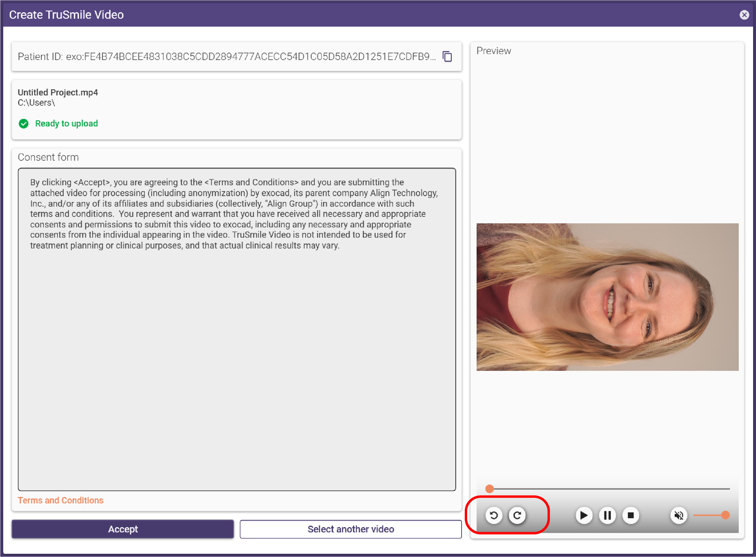Click Select another video button
The image size is (756, 557).
[351, 529]
